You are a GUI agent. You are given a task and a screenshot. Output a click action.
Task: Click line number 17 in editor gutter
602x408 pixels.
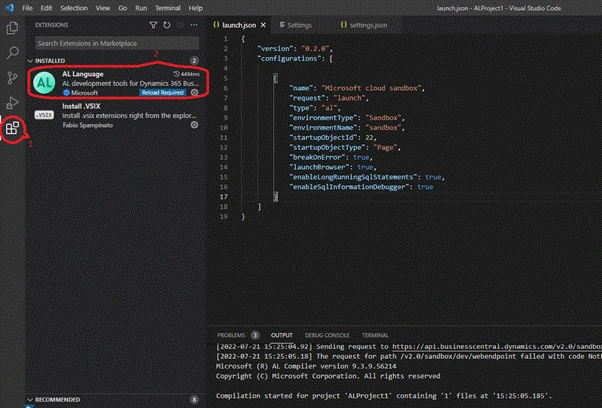(224, 197)
